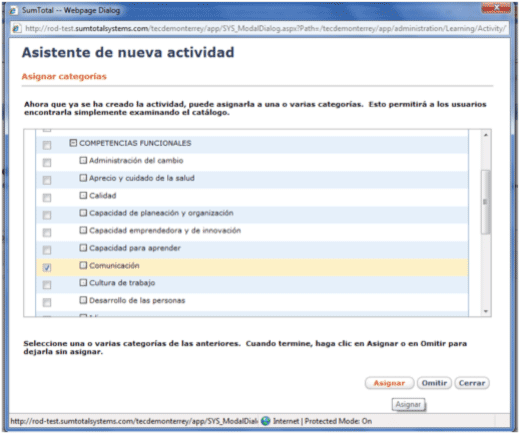Check the Administración del cambio checkbox
Image resolution: width=519 pixels, height=434 pixels.
tap(47, 163)
